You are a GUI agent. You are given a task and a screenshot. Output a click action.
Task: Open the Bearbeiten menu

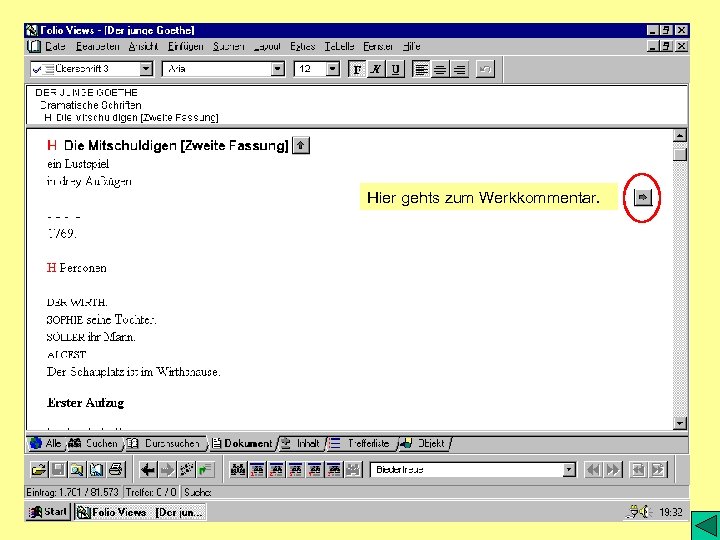(x=98, y=46)
